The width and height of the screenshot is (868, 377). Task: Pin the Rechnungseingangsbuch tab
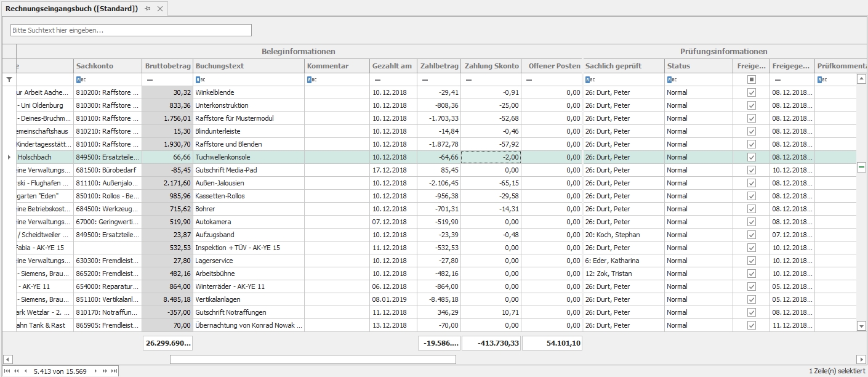click(x=148, y=9)
